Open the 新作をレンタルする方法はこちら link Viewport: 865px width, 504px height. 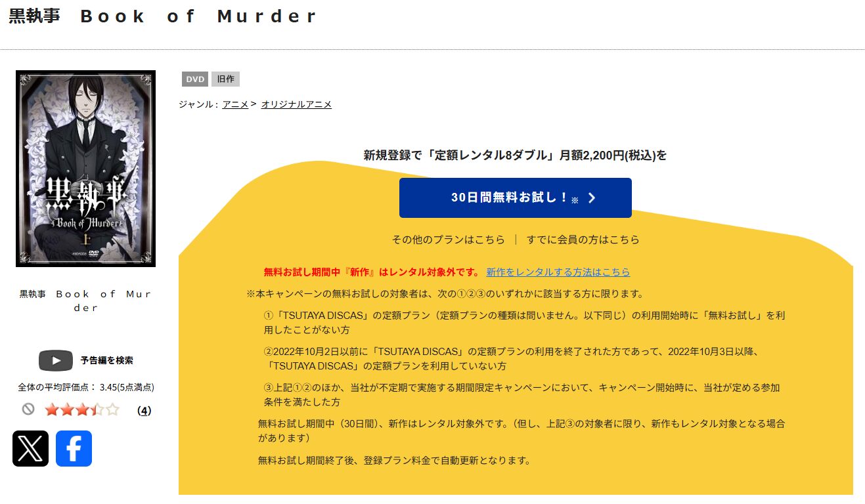[x=558, y=272]
